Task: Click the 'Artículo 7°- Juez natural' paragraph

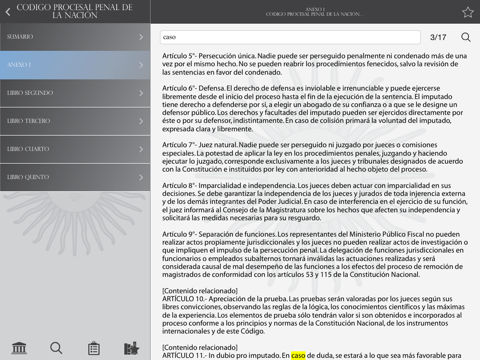Action: coord(313,157)
